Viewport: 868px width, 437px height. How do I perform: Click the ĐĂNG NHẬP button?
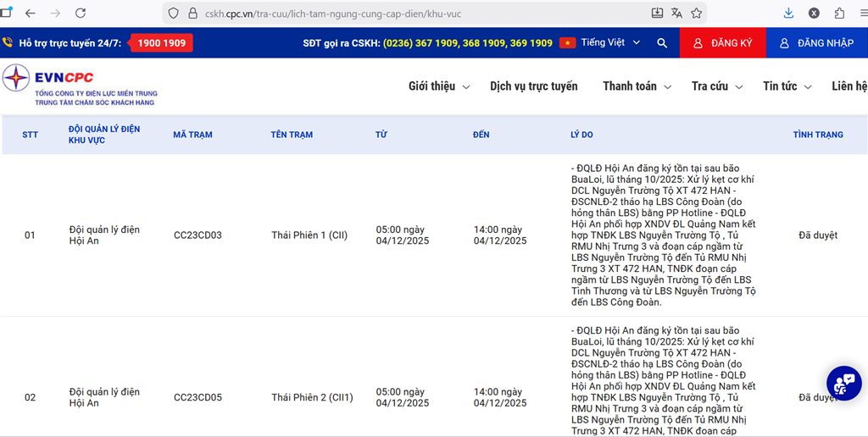(816, 43)
